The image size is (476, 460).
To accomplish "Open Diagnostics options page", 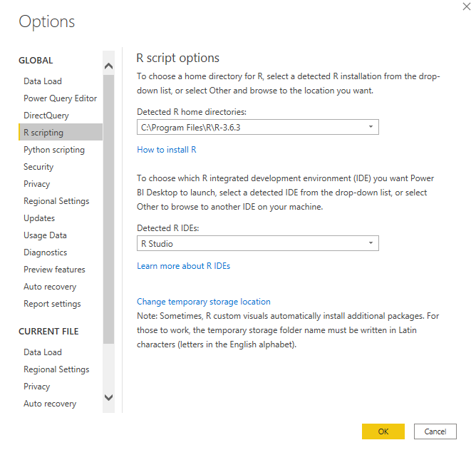I will pos(45,252).
